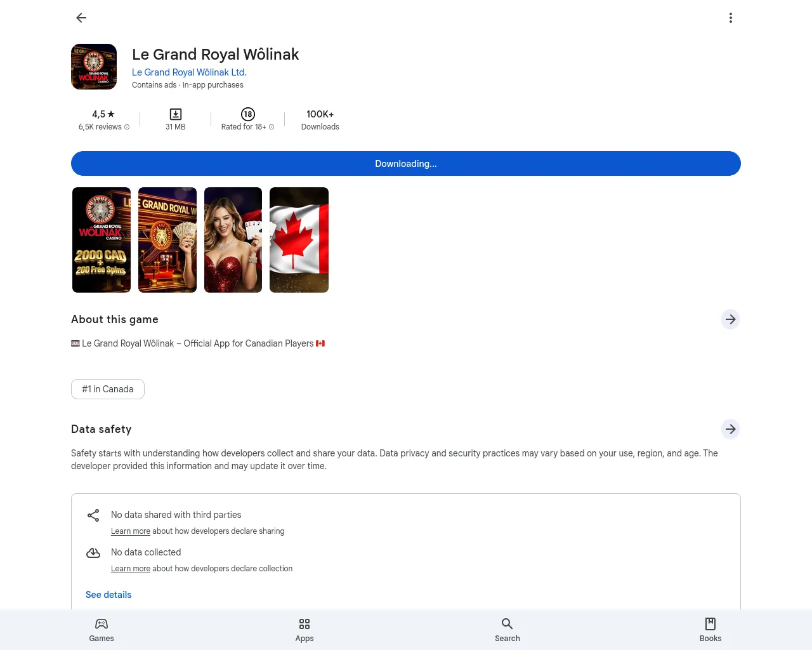Click the 4,5 star rating
The height and width of the screenshot is (650, 812).
pos(103,114)
